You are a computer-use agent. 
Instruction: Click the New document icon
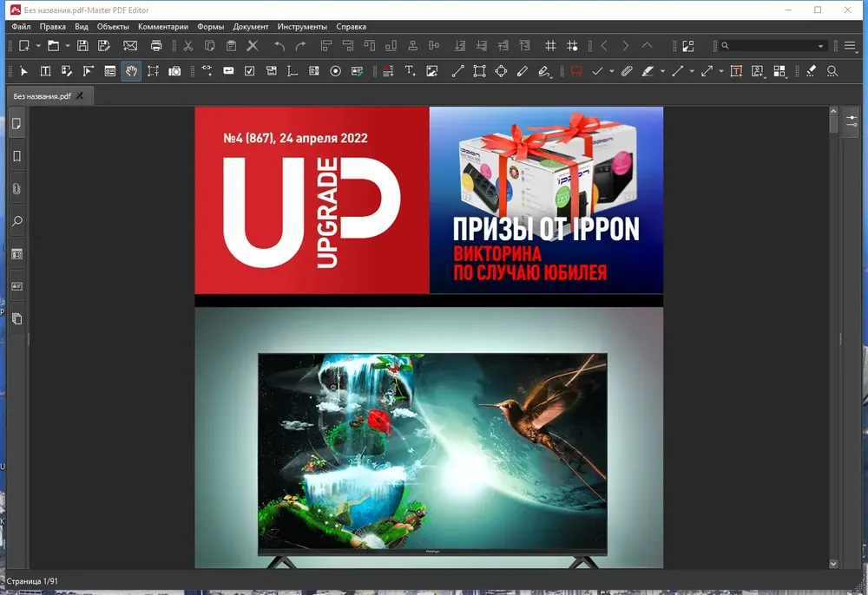coord(23,46)
